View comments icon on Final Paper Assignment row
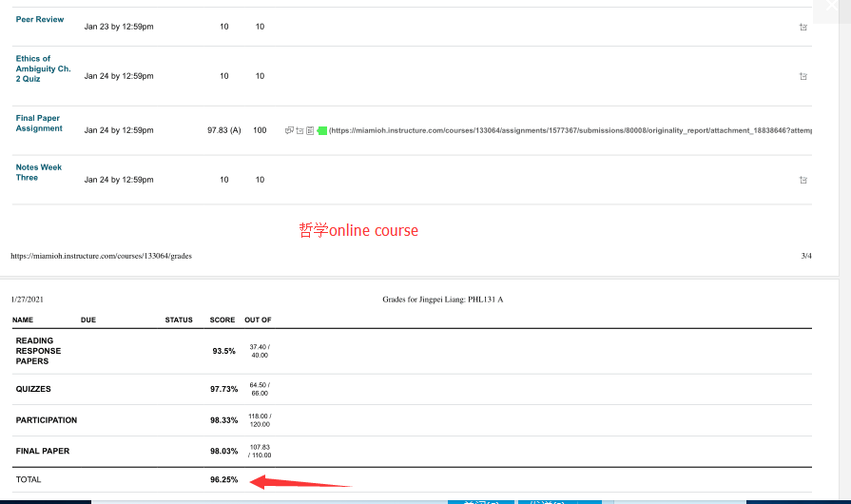Image resolution: width=851 pixels, height=504 pixels. tap(289, 130)
